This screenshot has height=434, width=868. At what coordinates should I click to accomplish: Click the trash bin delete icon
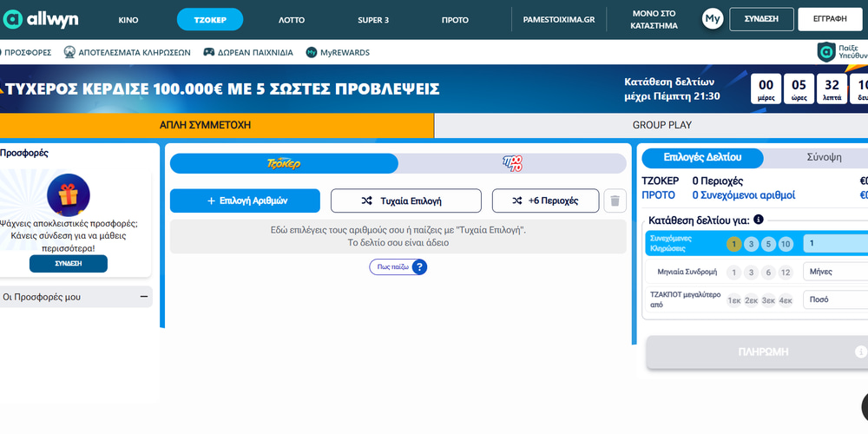pos(615,201)
